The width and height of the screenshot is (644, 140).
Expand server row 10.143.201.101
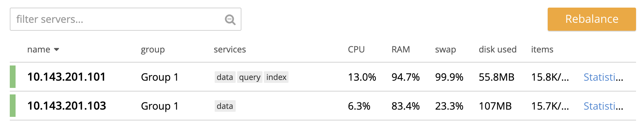[x=323, y=77]
